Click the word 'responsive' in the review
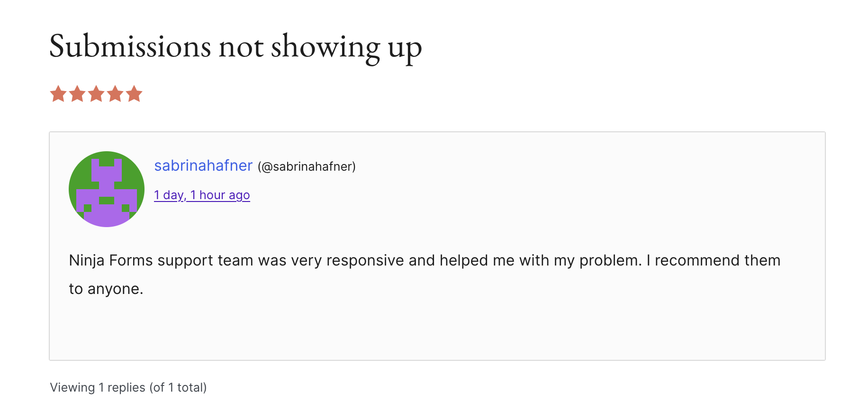 pos(365,260)
